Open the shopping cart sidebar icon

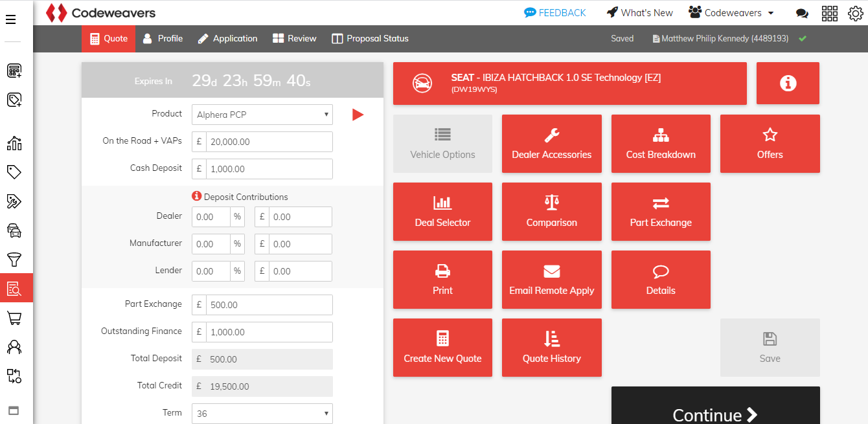pos(14,318)
